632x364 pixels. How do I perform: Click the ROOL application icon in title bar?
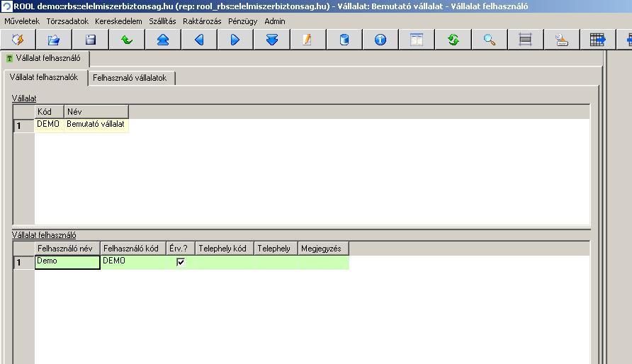click(7, 6)
